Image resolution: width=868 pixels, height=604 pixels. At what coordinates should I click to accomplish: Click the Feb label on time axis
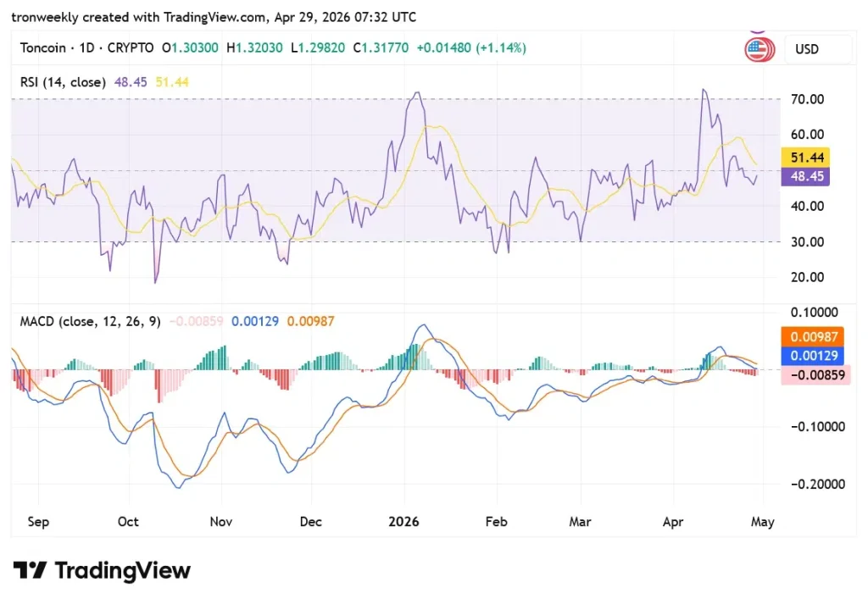click(x=496, y=522)
